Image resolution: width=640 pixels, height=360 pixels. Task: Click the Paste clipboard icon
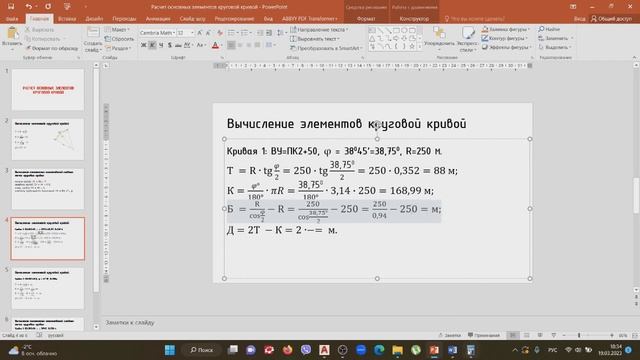coord(12,33)
